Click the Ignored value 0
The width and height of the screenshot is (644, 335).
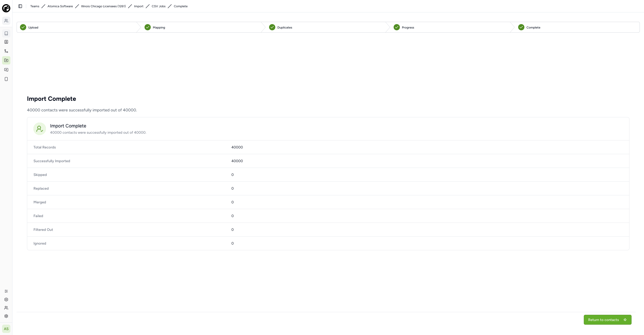pos(232,243)
